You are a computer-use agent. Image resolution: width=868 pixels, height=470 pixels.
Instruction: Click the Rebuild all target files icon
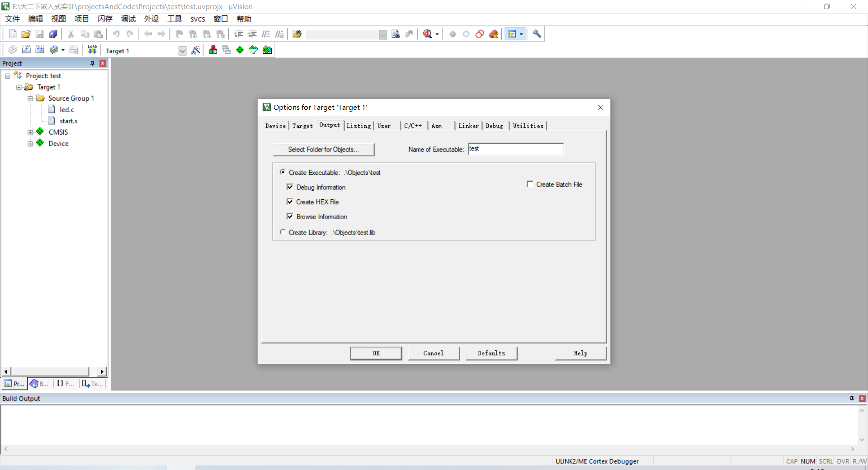click(40, 50)
